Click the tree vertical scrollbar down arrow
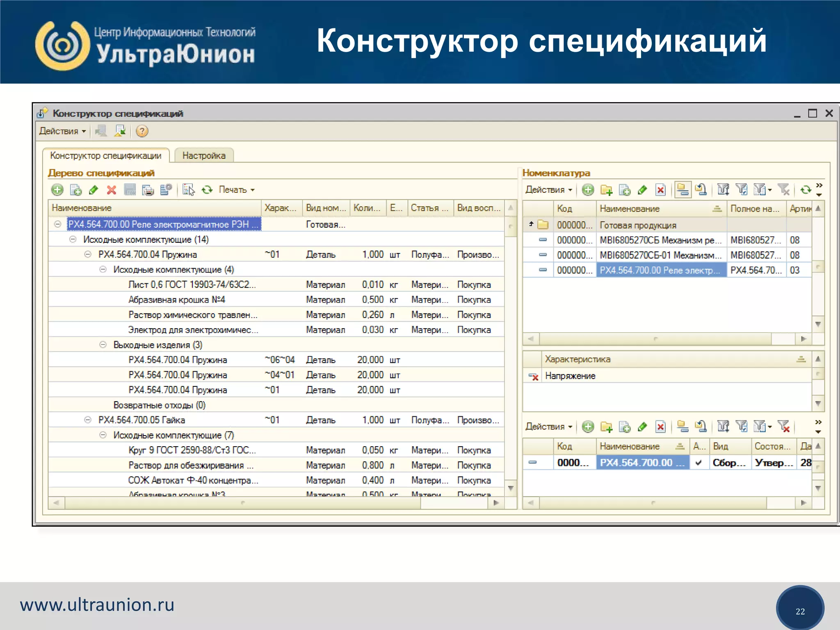 pos(511,488)
